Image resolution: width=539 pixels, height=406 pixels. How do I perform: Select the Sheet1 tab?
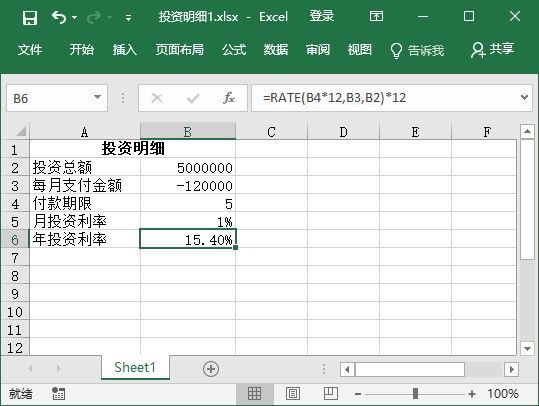[x=135, y=367]
